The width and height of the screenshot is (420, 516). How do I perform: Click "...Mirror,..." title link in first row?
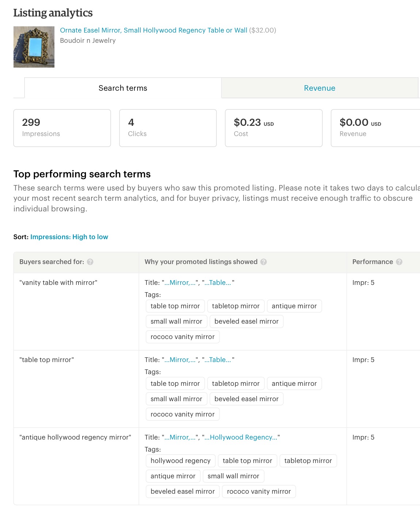(180, 283)
